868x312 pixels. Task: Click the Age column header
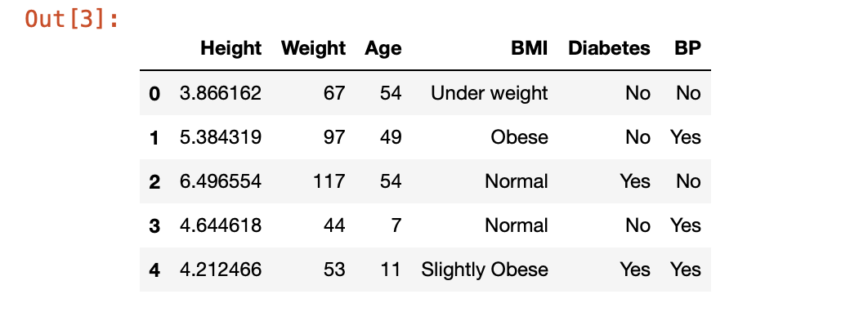point(383,49)
